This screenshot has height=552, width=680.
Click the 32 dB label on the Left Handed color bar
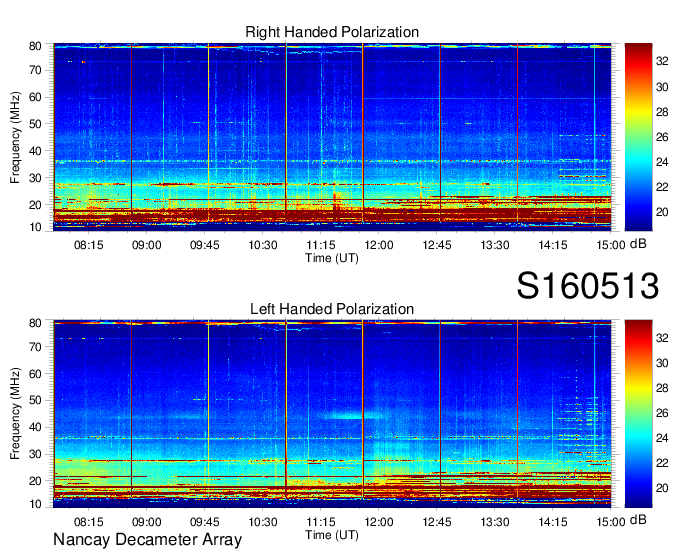662,338
